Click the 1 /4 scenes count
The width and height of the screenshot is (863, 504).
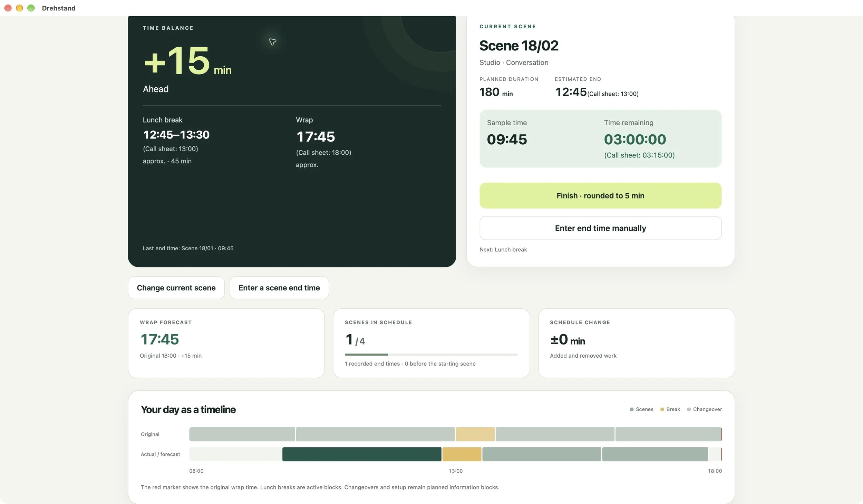coord(355,340)
